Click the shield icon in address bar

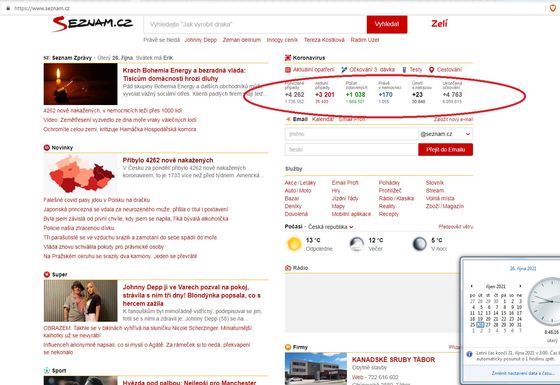pyautogui.click(x=552, y=8)
